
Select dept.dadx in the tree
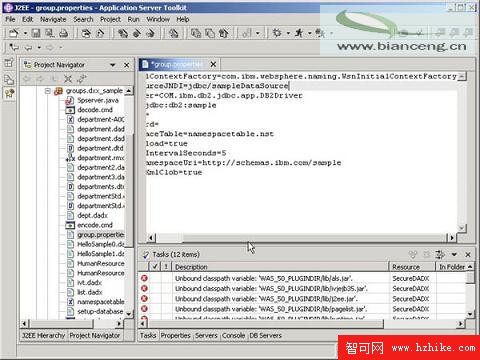[92, 216]
